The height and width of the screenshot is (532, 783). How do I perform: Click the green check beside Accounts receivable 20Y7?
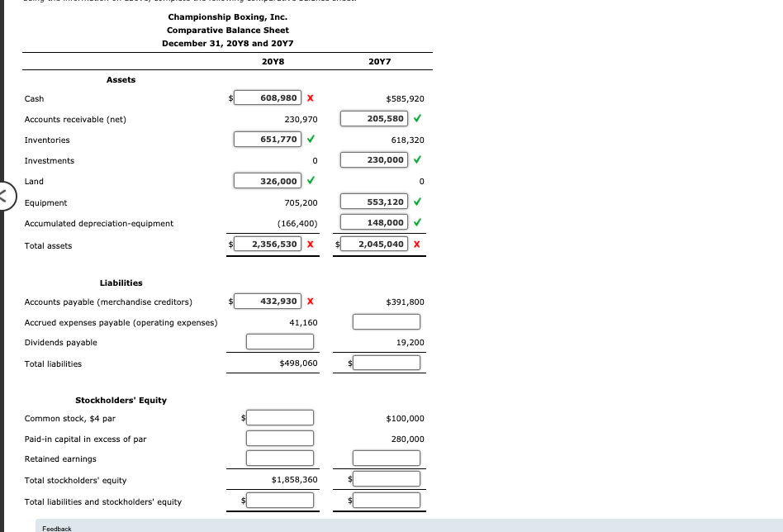pos(417,118)
